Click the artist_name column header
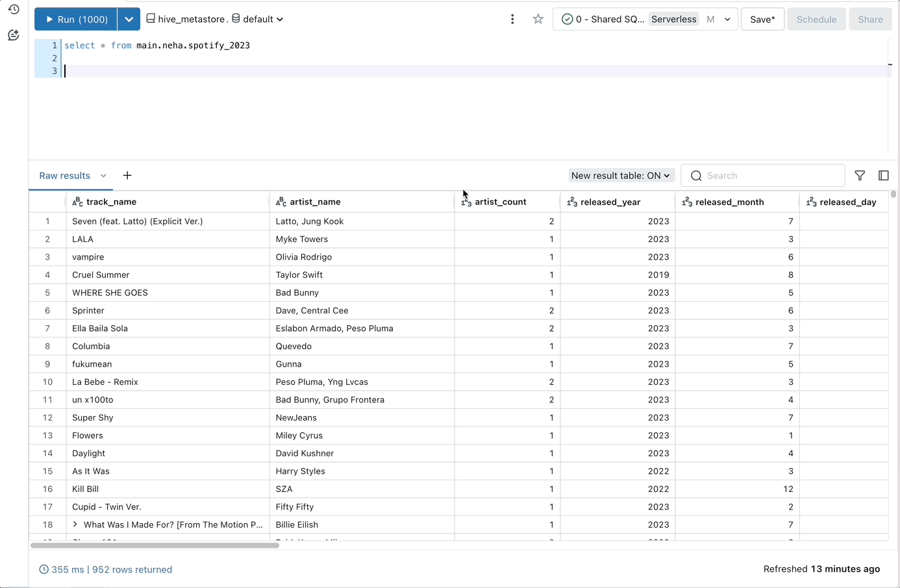Viewport: 900px width, 588px height. (x=315, y=202)
